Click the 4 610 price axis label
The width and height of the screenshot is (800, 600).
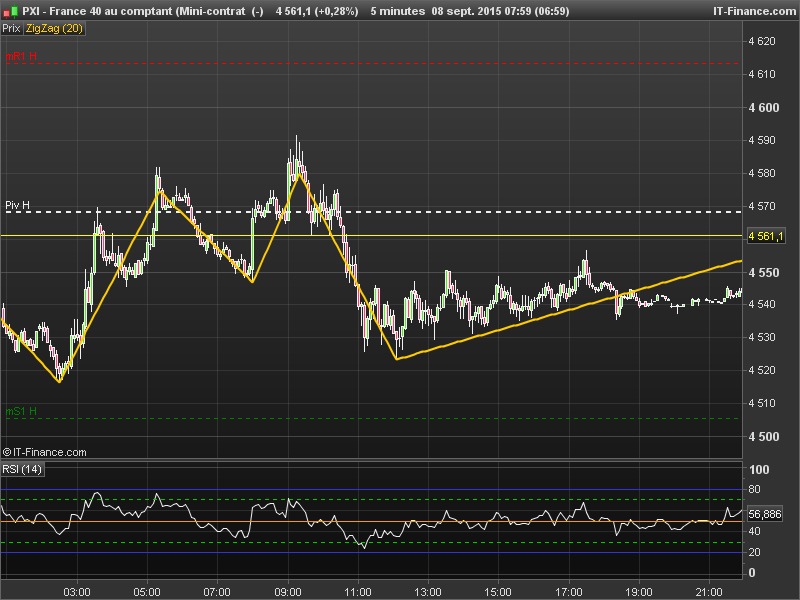point(762,74)
